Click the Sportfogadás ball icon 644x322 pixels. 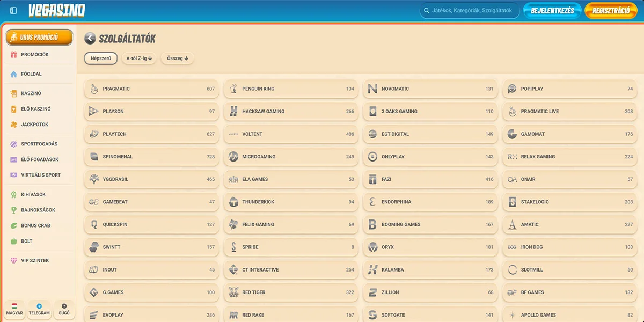tap(14, 144)
